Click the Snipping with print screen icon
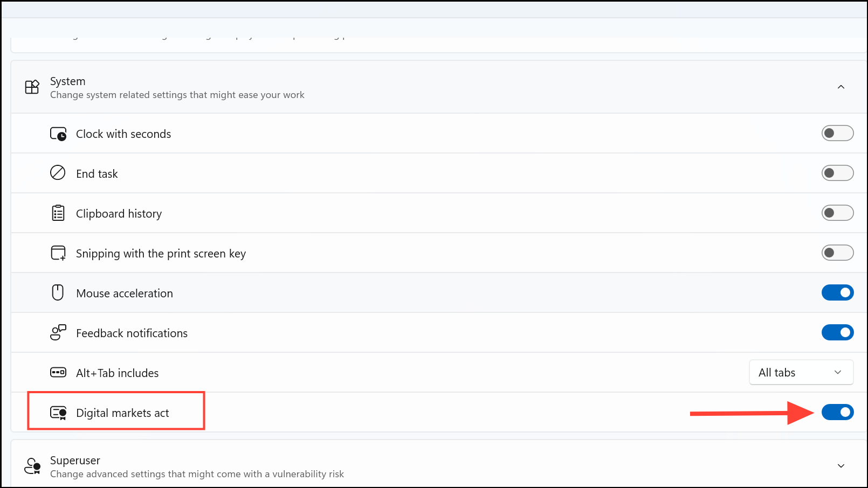 [x=57, y=253]
